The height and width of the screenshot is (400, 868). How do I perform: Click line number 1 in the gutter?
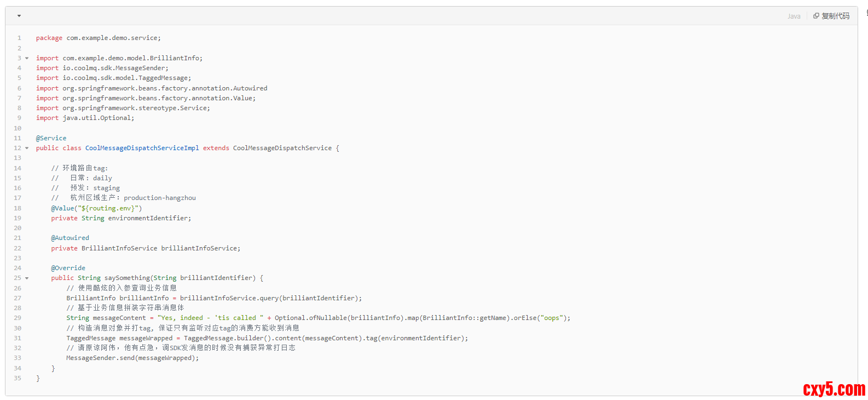point(19,38)
